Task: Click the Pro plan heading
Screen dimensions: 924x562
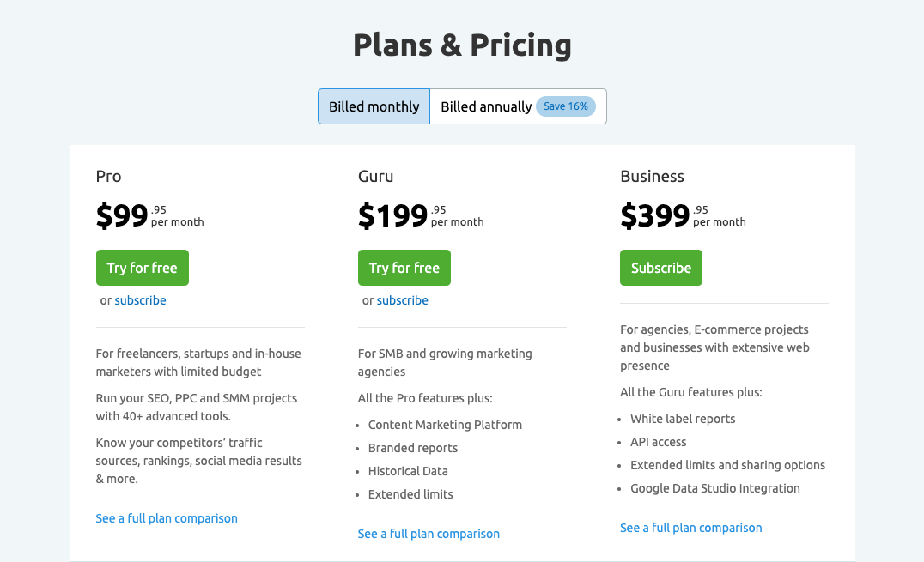Action: (x=108, y=176)
